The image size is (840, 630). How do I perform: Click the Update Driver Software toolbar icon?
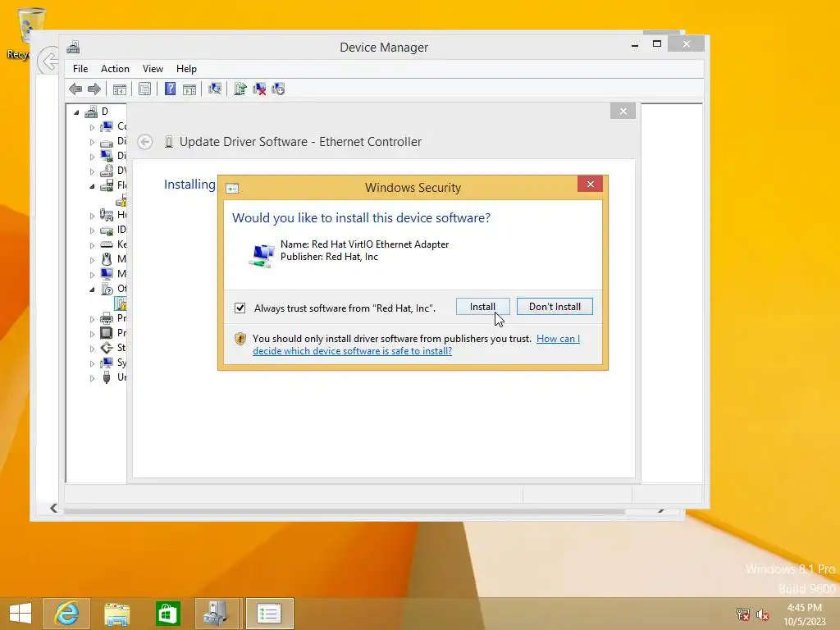tap(240, 89)
